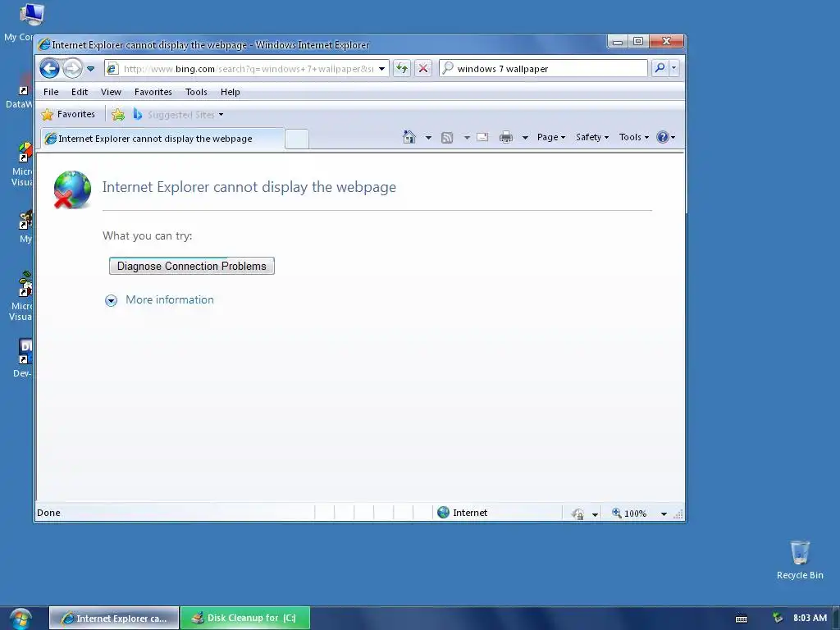The width and height of the screenshot is (840, 630).
Task: Open the recent pages dropdown arrow
Action: click(x=90, y=69)
